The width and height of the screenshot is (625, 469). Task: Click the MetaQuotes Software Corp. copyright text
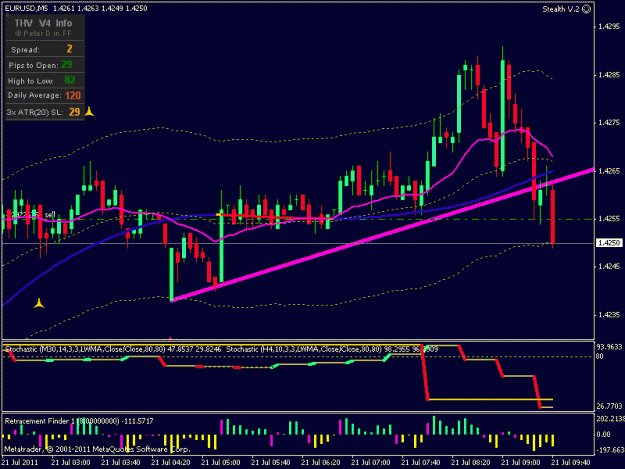pyautogui.click(x=97, y=449)
